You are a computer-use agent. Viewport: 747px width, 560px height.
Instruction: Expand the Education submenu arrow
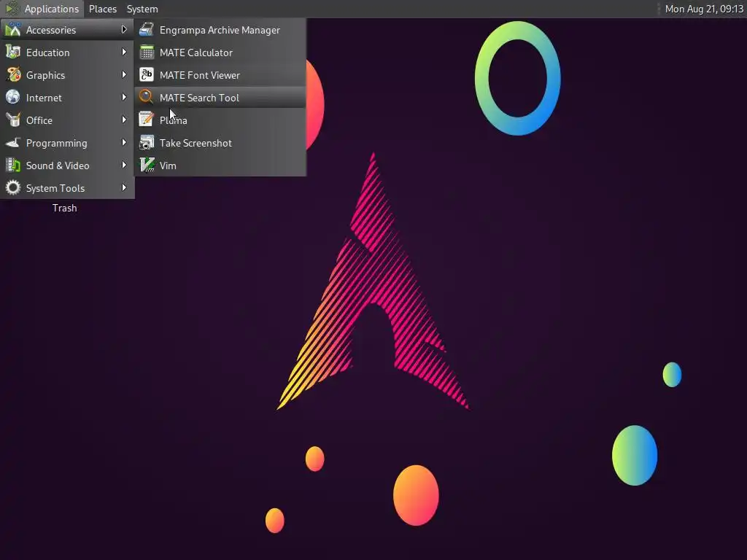[124, 52]
